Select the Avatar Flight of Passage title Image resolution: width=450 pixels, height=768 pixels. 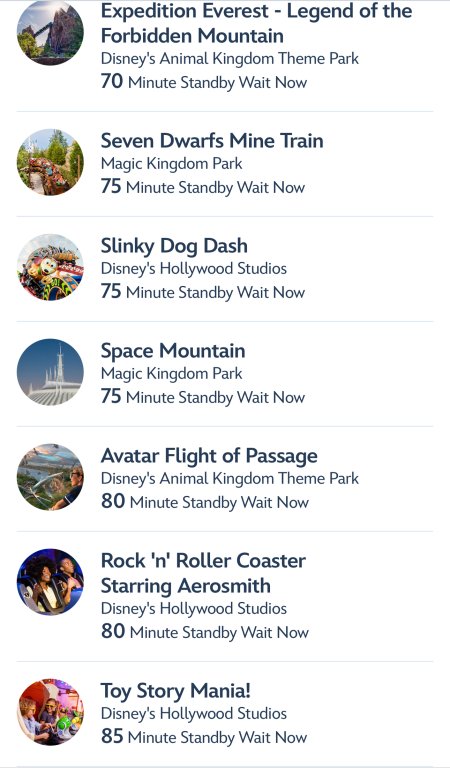click(x=209, y=456)
